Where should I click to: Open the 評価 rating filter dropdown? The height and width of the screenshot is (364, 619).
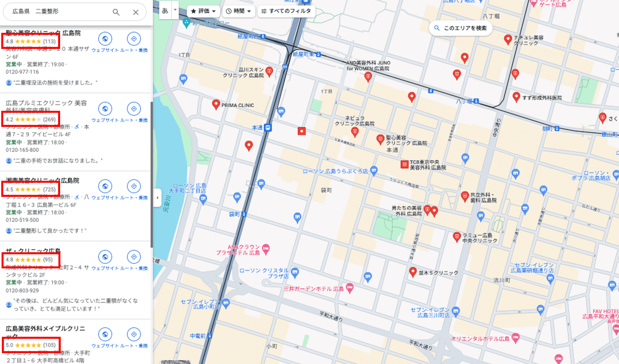[203, 11]
